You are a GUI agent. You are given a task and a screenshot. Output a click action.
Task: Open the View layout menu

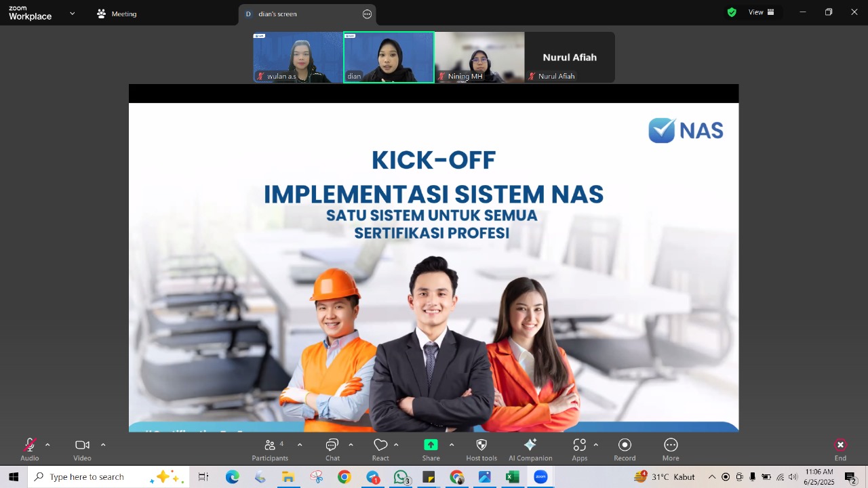[x=762, y=12]
